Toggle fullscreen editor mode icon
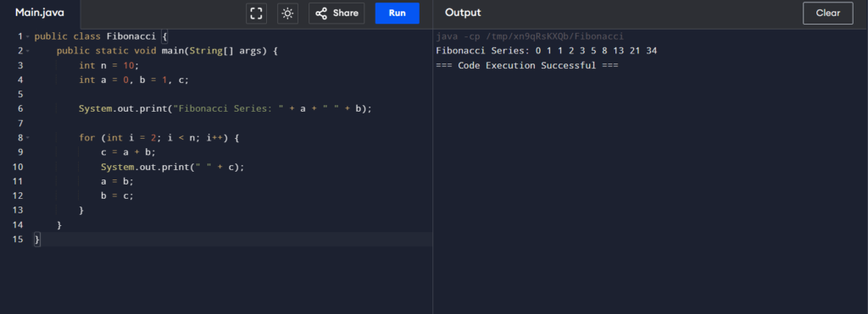Image resolution: width=868 pixels, height=314 pixels. 256,14
